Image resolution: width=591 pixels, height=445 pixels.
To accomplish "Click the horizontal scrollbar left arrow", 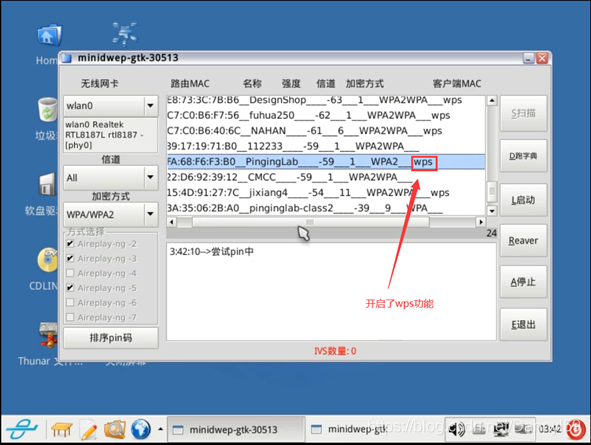I will coord(171,222).
